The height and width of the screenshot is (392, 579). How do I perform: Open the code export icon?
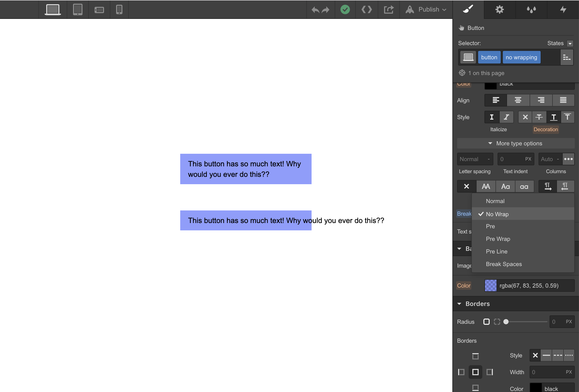pos(366,9)
